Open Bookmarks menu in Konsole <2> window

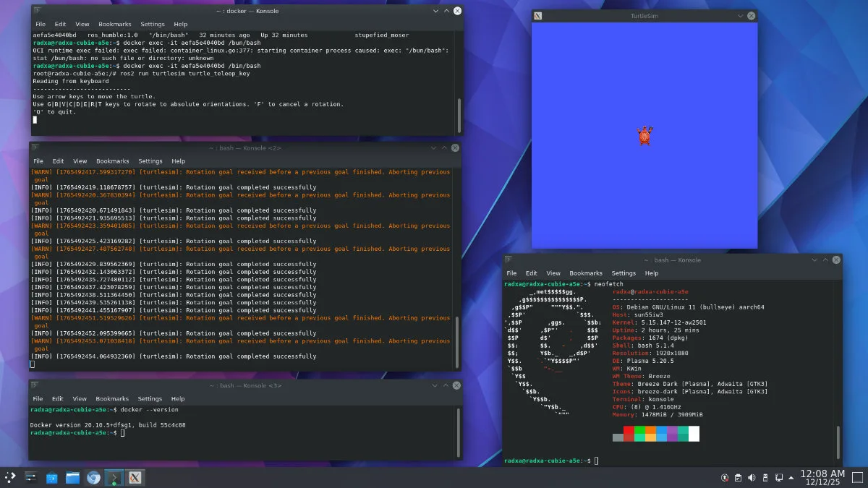tap(112, 161)
